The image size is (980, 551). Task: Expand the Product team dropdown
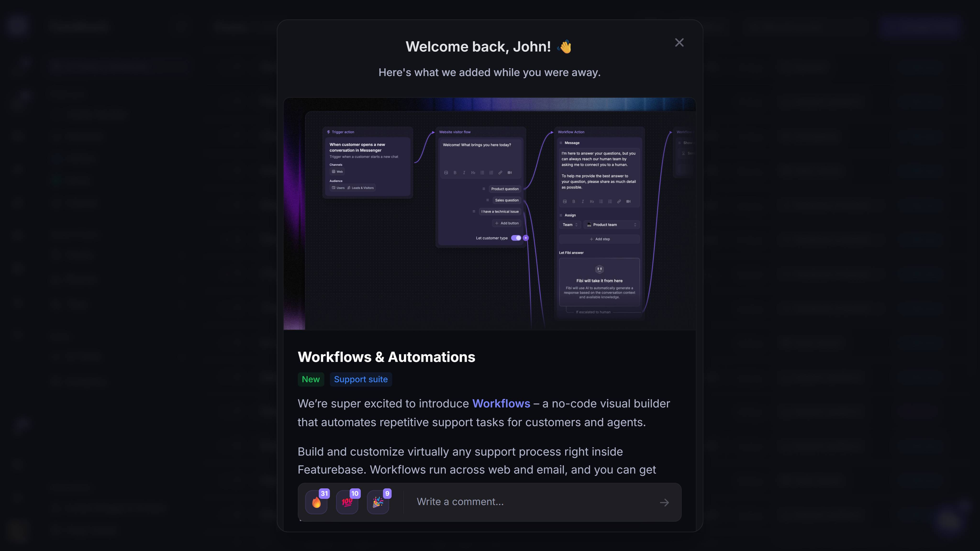point(611,225)
